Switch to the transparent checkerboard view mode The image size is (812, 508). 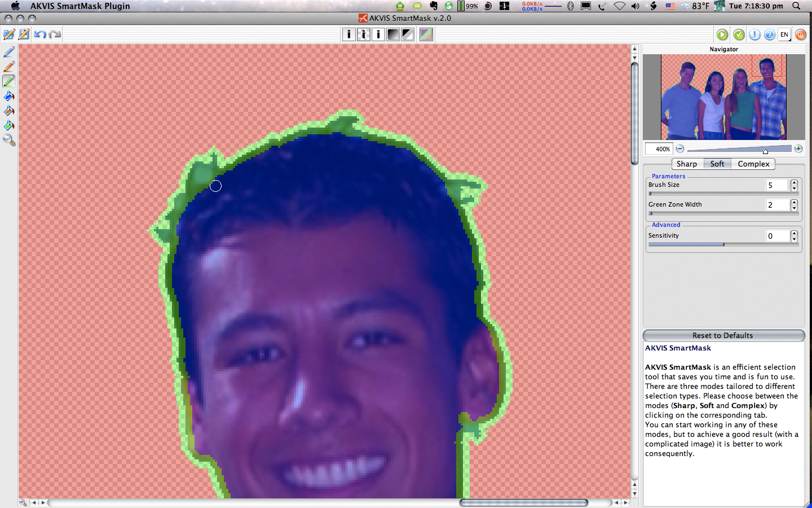[364, 34]
